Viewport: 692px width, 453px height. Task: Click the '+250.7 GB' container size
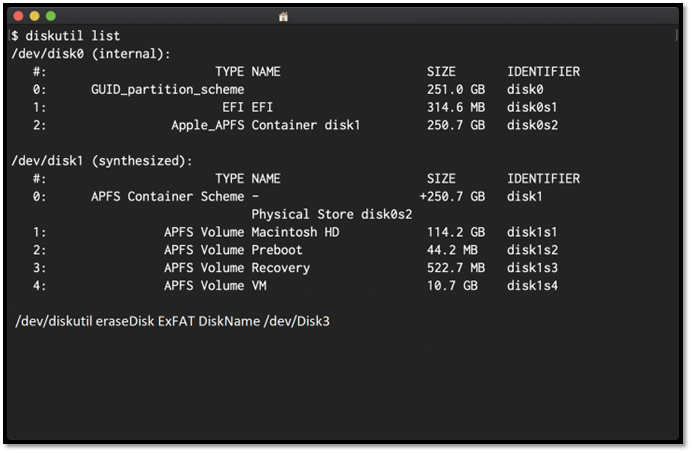pyautogui.click(x=452, y=197)
